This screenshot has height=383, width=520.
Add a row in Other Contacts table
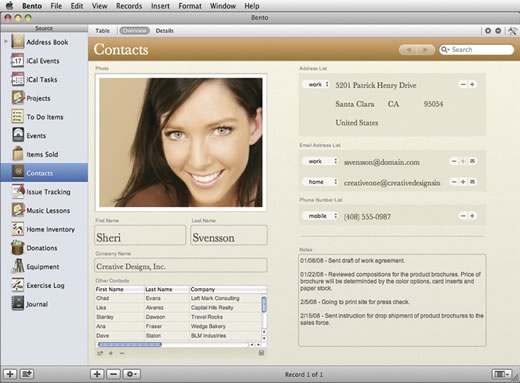point(111,353)
